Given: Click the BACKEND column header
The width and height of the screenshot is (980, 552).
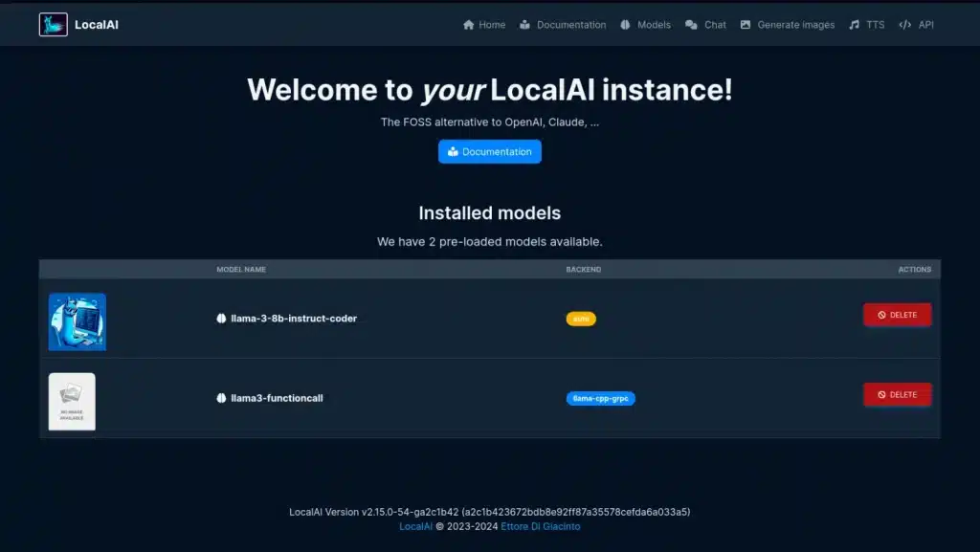Looking at the screenshot, I should point(583,270).
